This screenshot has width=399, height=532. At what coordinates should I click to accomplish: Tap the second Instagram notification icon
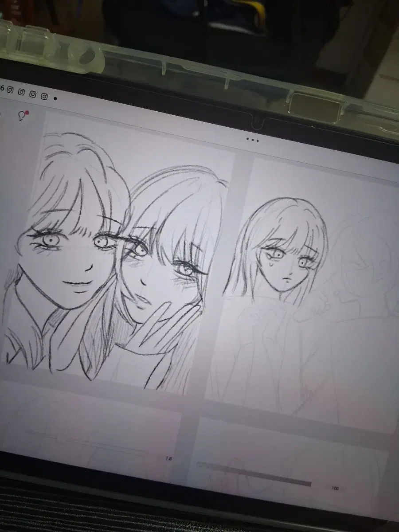(22, 93)
